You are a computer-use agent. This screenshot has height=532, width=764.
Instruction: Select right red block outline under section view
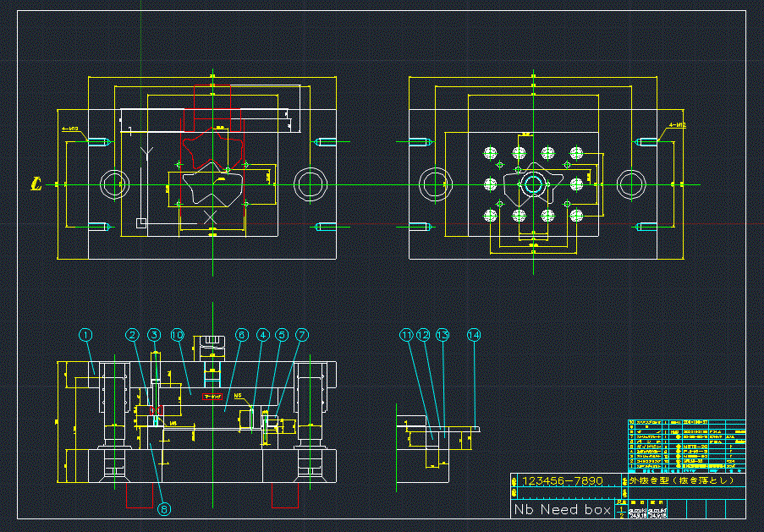click(x=285, y=496)
